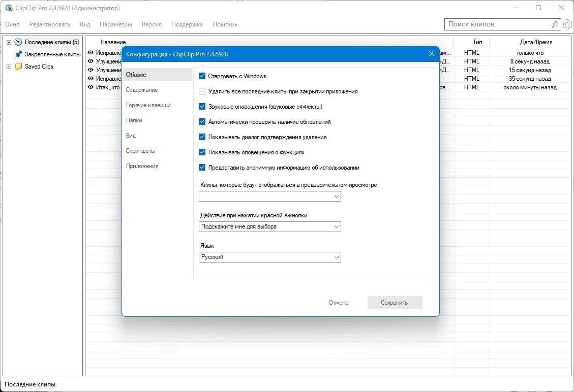574x392 pixels.
Task: Click the magnifier icon in clip search
Action: pos(555,24)
